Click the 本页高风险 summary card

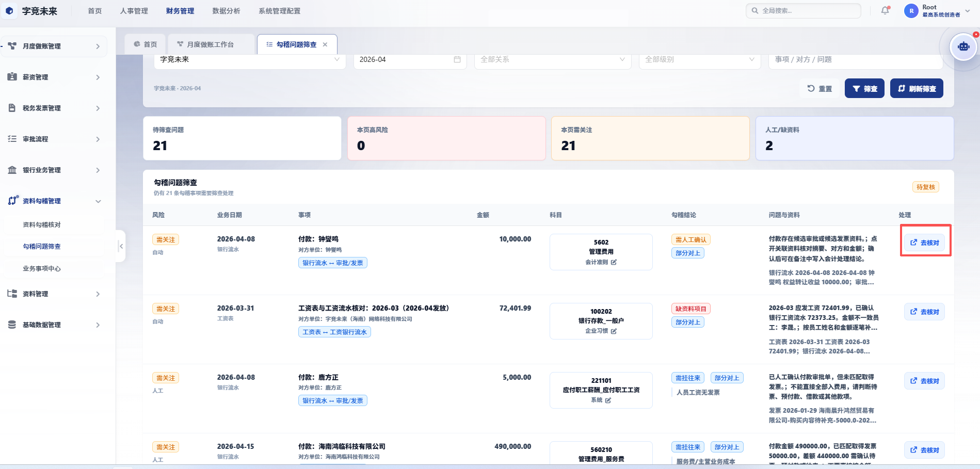pos(446,138)
